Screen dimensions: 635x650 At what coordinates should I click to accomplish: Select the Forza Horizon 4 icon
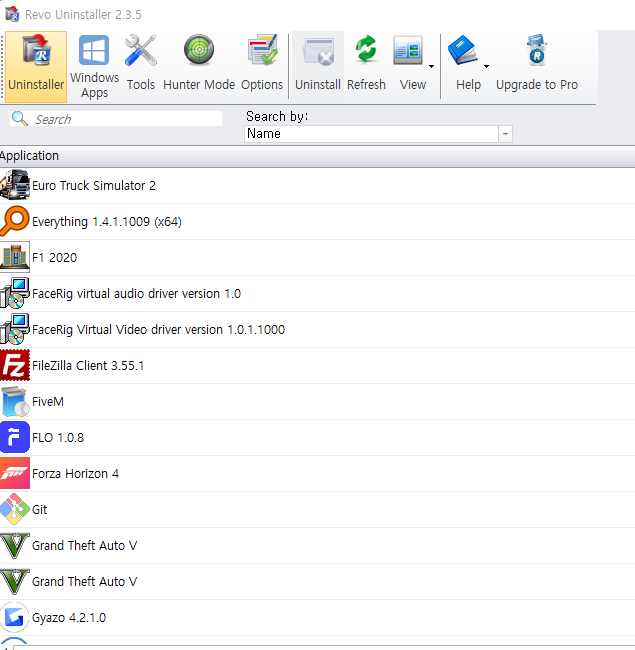15,473
